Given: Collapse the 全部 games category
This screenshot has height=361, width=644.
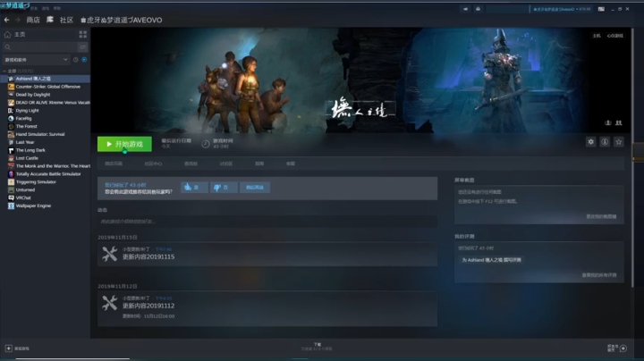Looking at the screenshot, I should [x=5, y=71].
